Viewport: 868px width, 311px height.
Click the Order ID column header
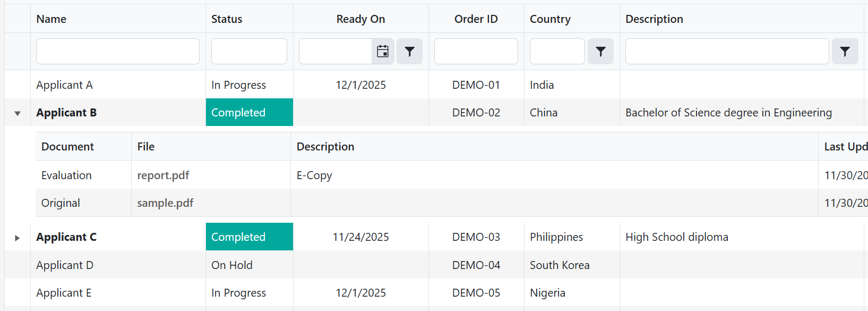[x=476, y=19]
